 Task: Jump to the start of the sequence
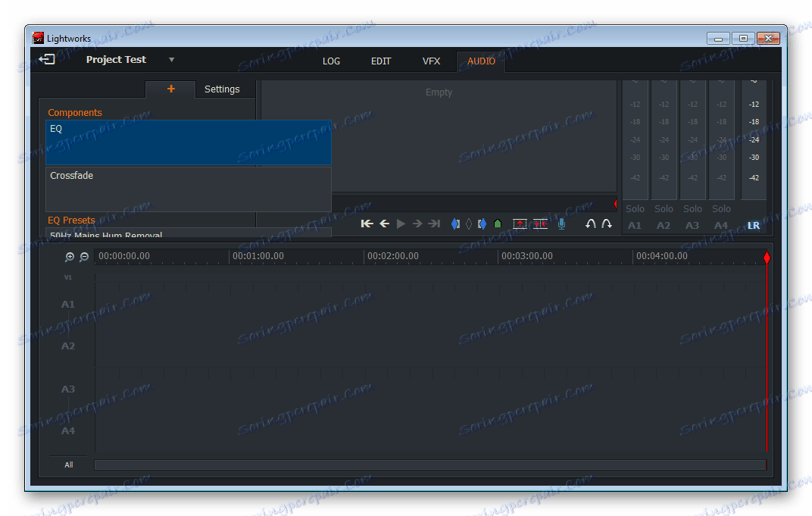pyautogui.click(x=367, y=224)
